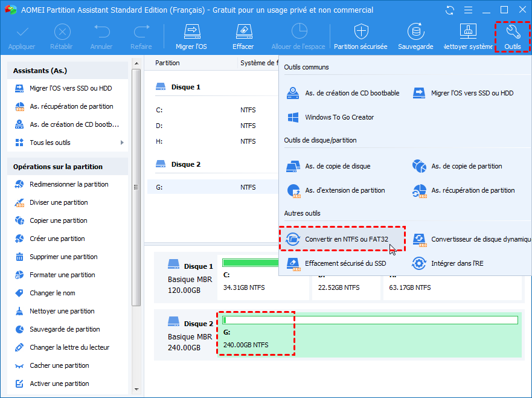
Task: Open the Sauvegarde backup tool
Action: click(x=415, y=37)
